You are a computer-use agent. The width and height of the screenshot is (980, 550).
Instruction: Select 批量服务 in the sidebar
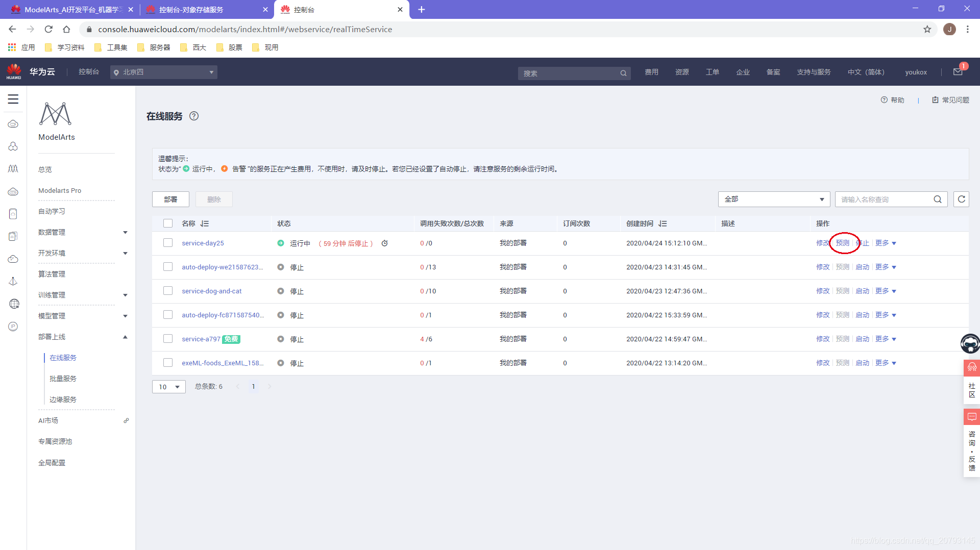tap(63, 379)
